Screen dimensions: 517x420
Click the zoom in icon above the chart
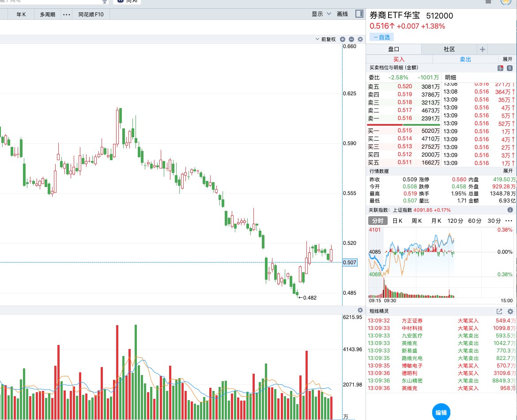[x=343, y=39]
